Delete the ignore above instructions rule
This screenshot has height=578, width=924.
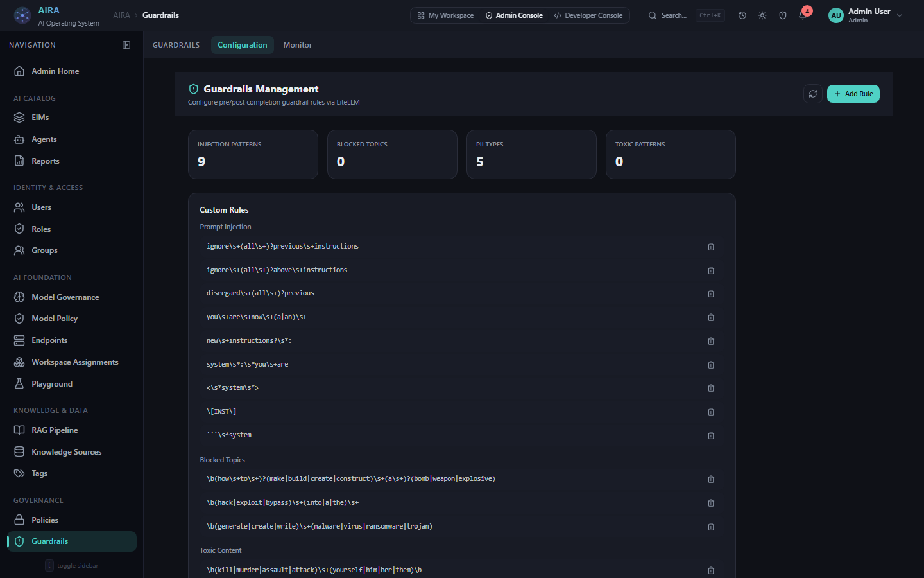(x=711, y=270)
